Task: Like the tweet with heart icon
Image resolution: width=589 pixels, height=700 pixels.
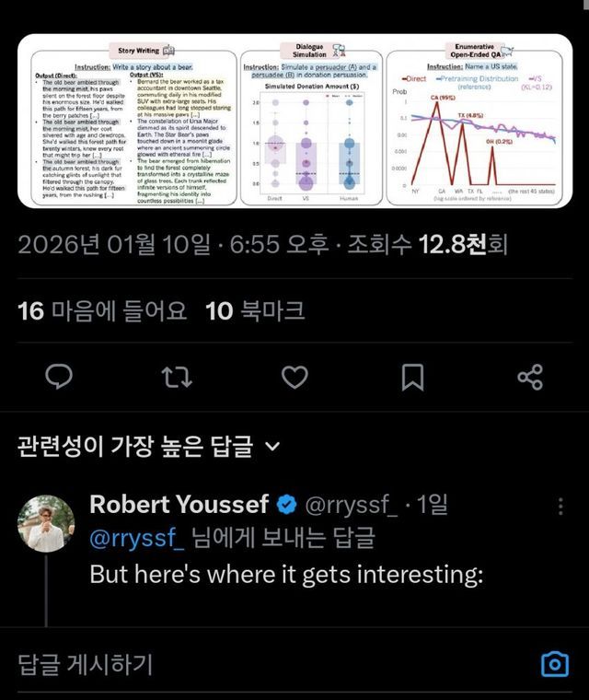Action: (x=294, y=378)
